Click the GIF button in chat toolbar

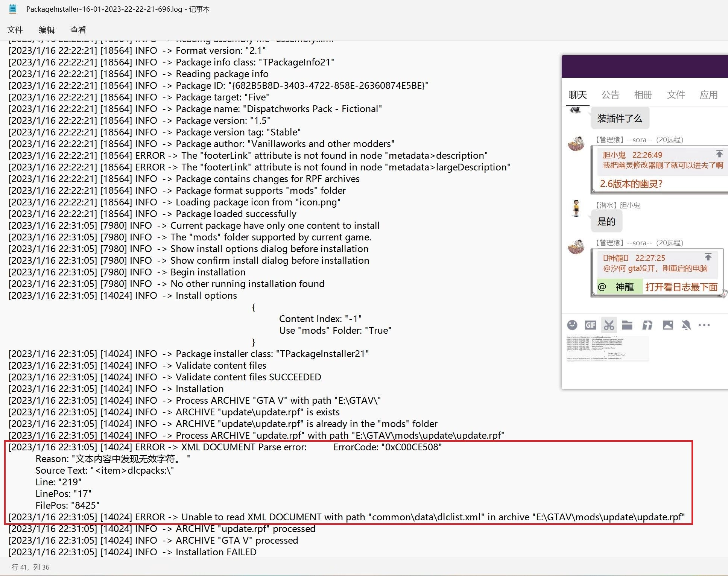point(590,325)
